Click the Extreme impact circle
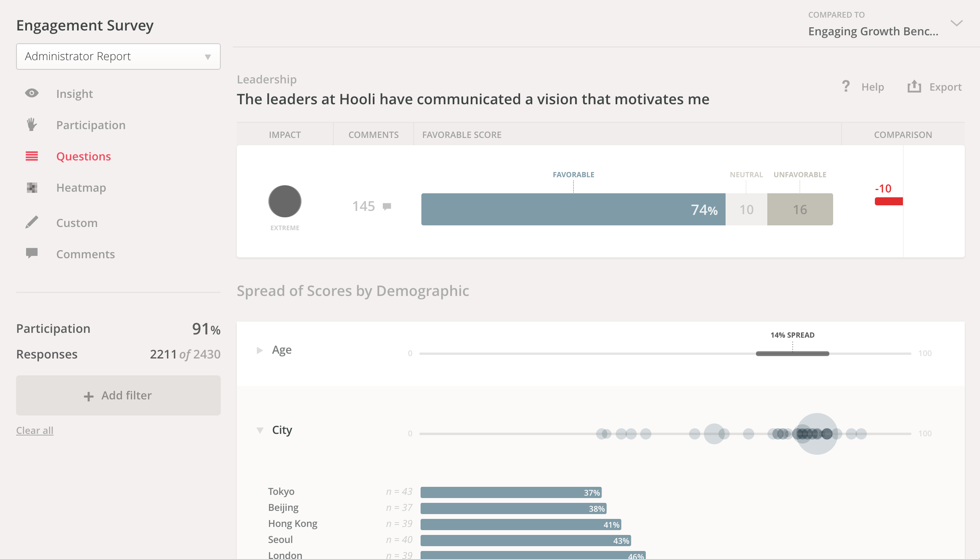Image resolution: width=980 pixels, height=559 pixels. coord(285,201)
